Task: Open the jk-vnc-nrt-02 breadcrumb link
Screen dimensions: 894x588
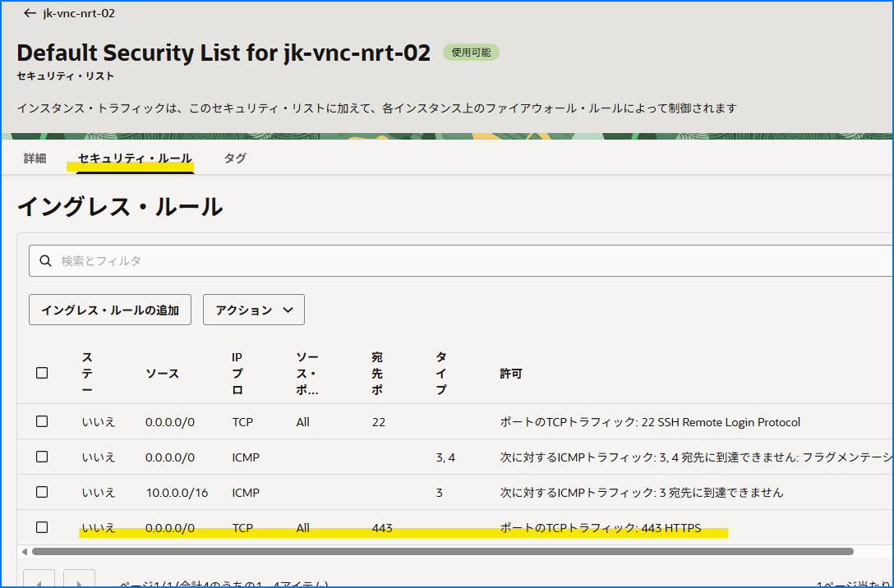Action: (79, 13)
